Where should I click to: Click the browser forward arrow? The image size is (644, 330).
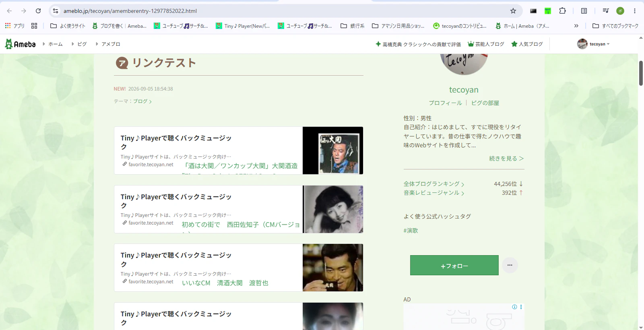pyautogui.click(x=24, y=11)
